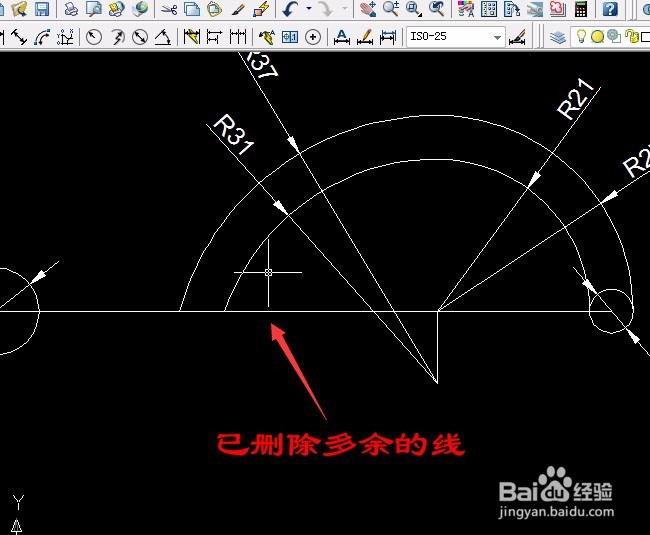This screenshot has width=650, height=535.
Task: Open Plot Preview
Action: tap(94, 8)
